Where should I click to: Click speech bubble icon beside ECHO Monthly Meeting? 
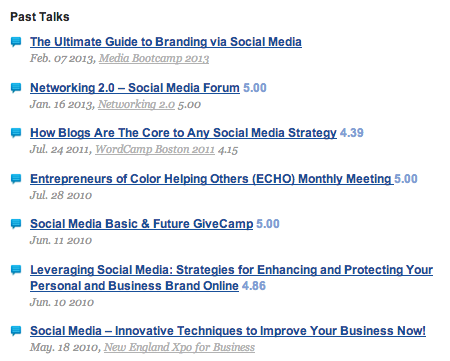[16, 179]
